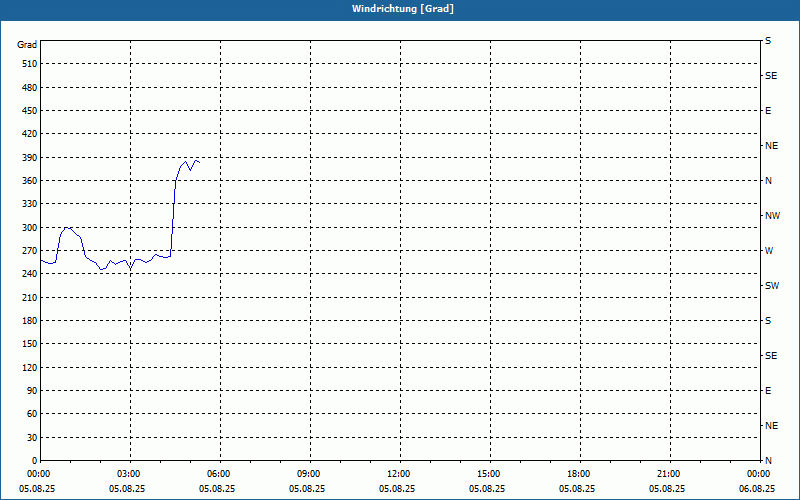Select the 180 degree tick label
Viewport: 800px width, 500px height.
tap(30, 321)
